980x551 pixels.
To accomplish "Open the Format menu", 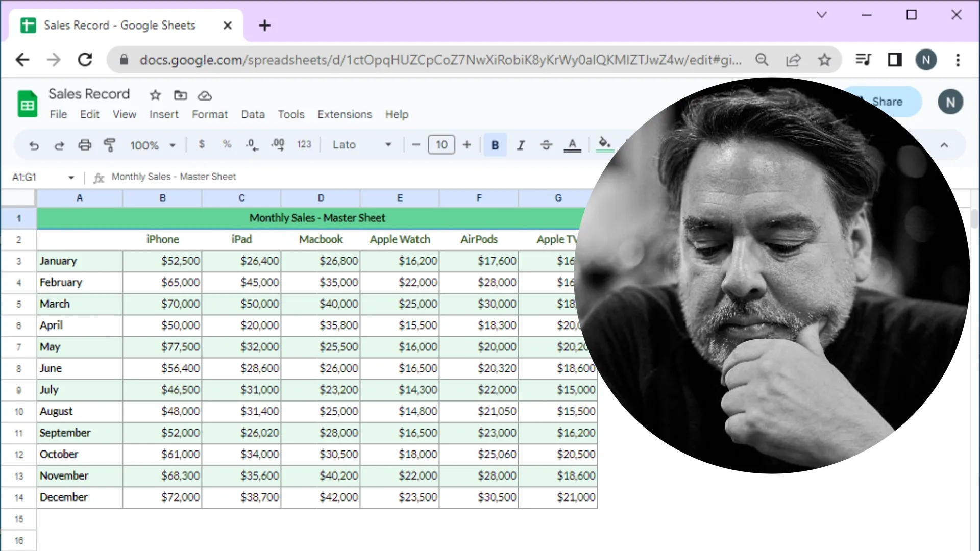I will (210, 114).
